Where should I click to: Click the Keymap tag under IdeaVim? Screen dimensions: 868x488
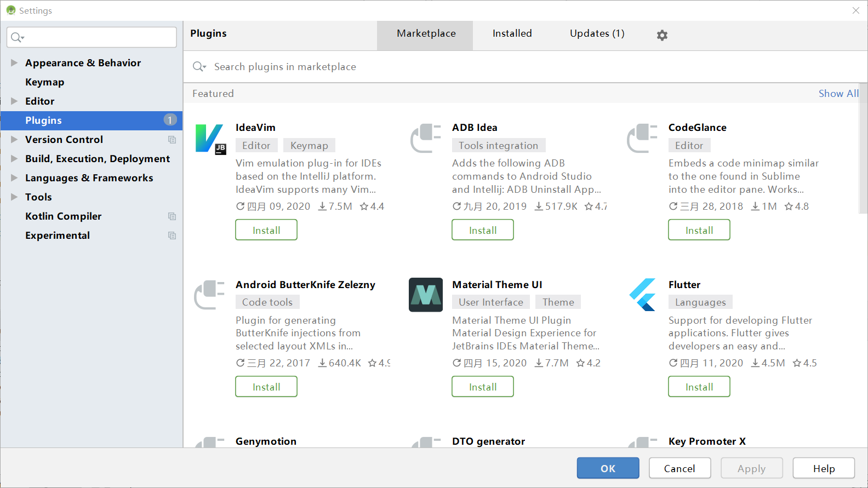(309, 146)
